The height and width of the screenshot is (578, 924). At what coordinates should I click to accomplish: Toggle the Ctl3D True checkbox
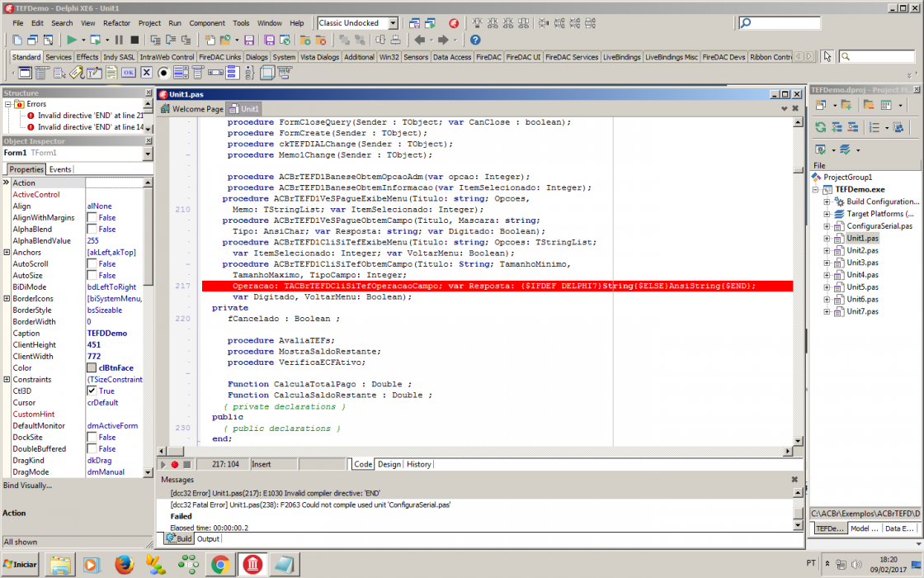pyautogui.click(x=92, y=391)
